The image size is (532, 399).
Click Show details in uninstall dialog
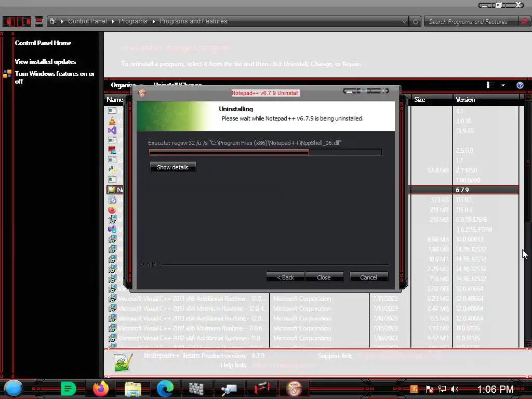(x=172, y=167)
